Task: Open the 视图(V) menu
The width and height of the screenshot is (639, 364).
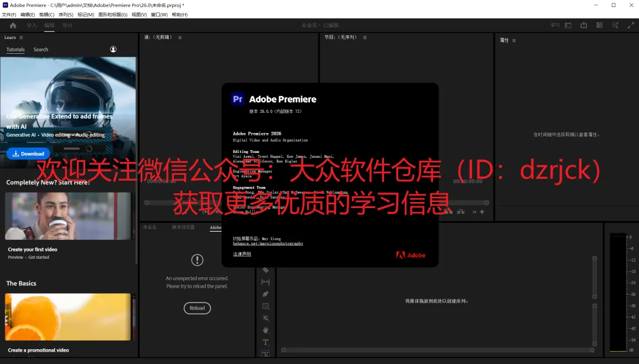Action: [x=139, y=15]
